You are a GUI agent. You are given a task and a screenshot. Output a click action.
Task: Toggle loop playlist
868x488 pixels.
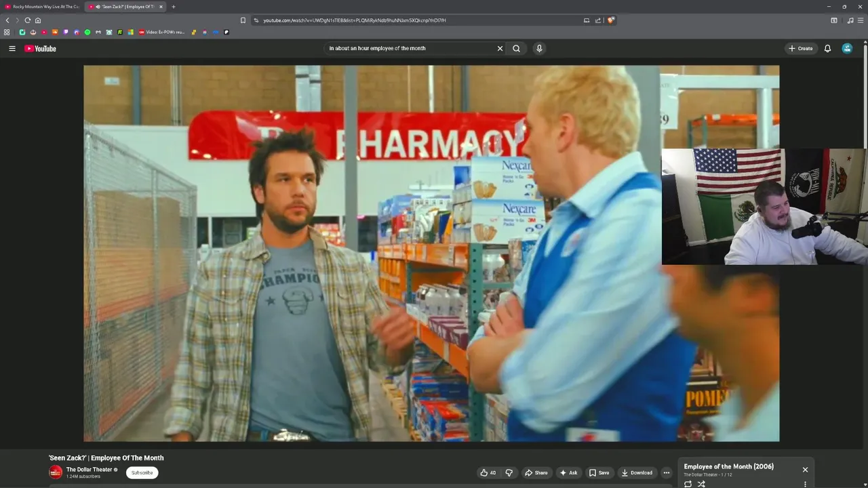pyautogui.click(x=688, y=484)
